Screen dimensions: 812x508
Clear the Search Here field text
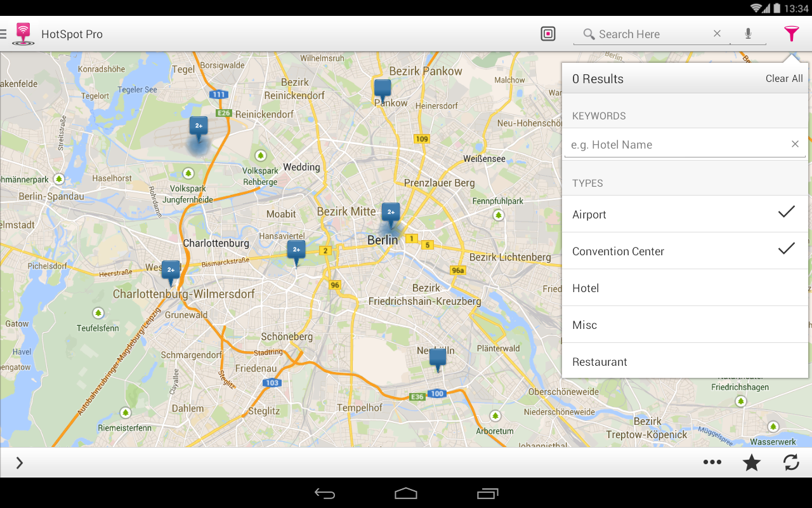[717, 34]
